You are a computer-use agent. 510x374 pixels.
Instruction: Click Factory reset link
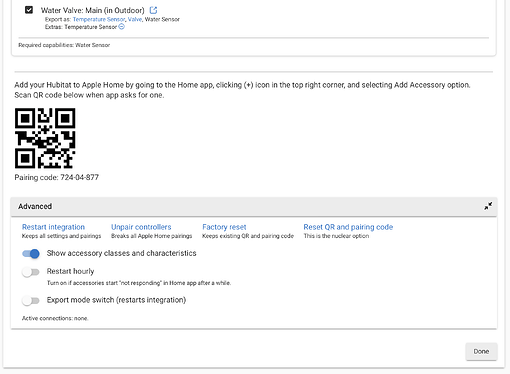(x=224, y=227)
